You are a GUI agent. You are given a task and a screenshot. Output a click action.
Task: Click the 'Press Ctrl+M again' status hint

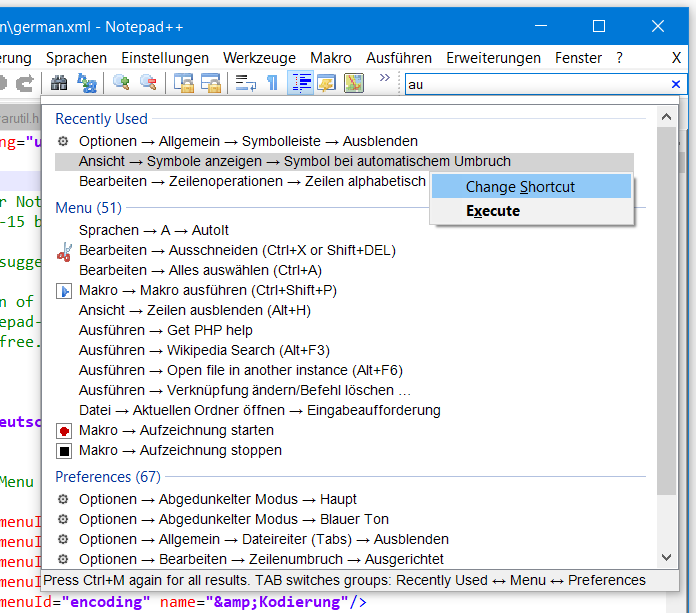(x=344, y=580)
